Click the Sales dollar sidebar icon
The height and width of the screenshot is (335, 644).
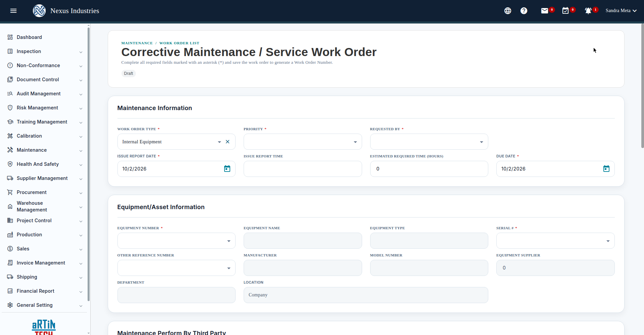pyautogui.click(x=10, y=249)
